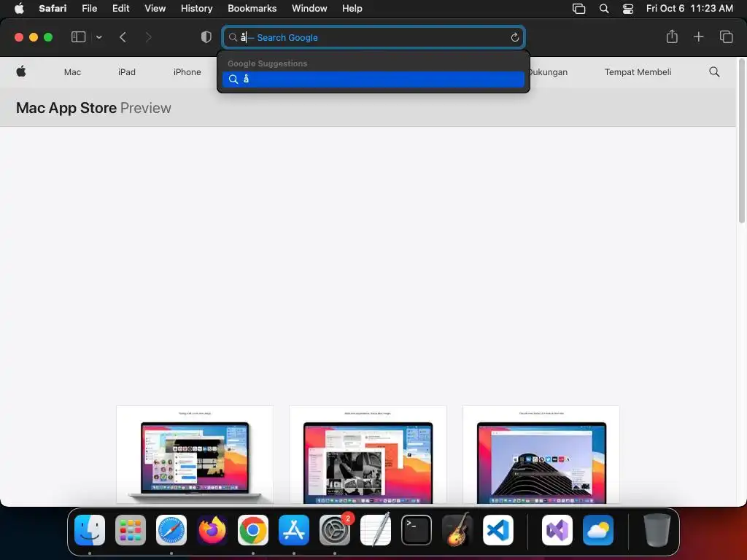
Task: Click the page vertical scrollbar
Action: tap(741, 141)
